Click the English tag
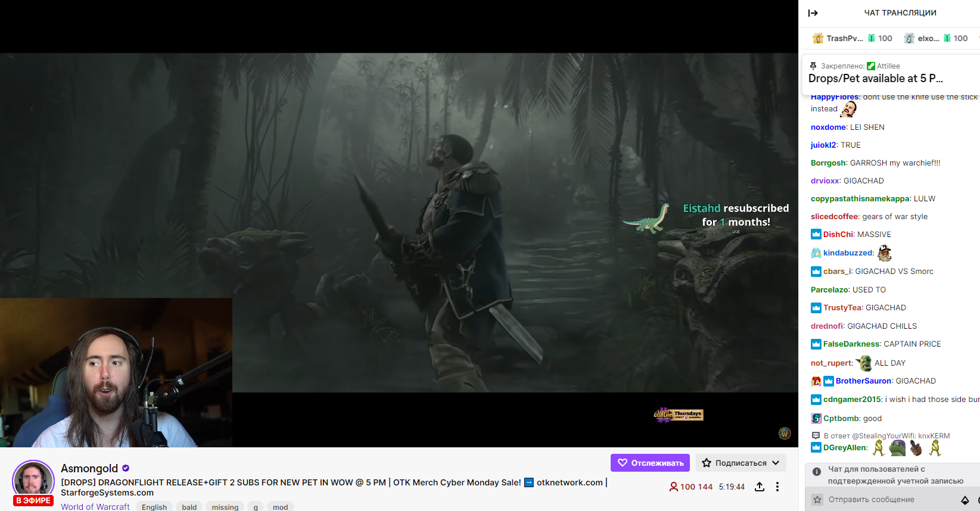 (154, 507)
